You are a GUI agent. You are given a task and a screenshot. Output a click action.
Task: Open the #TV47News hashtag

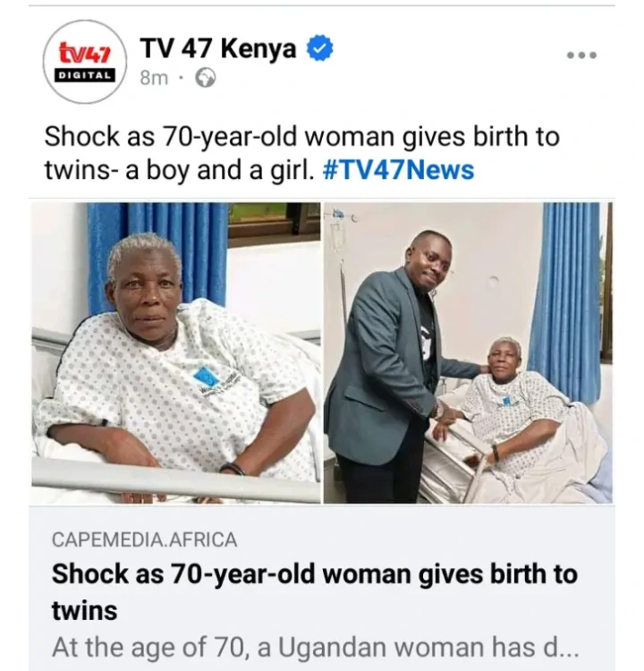click(397, 169)
